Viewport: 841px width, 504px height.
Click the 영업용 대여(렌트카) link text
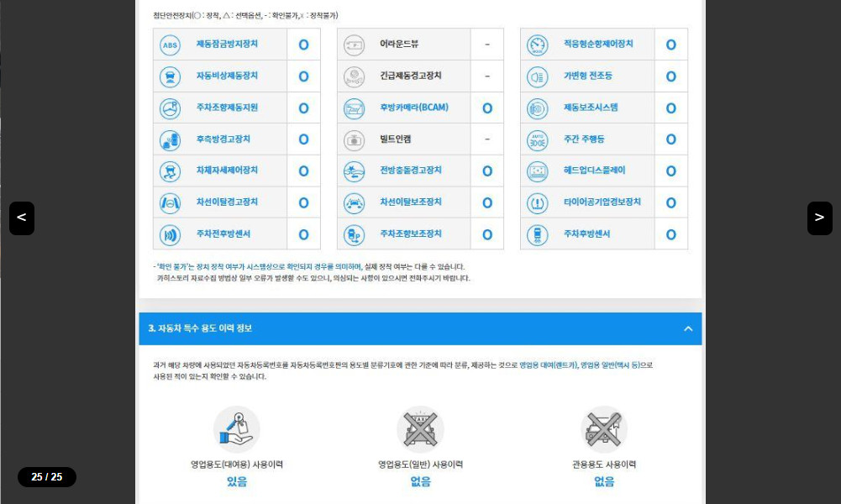[548, 365]
